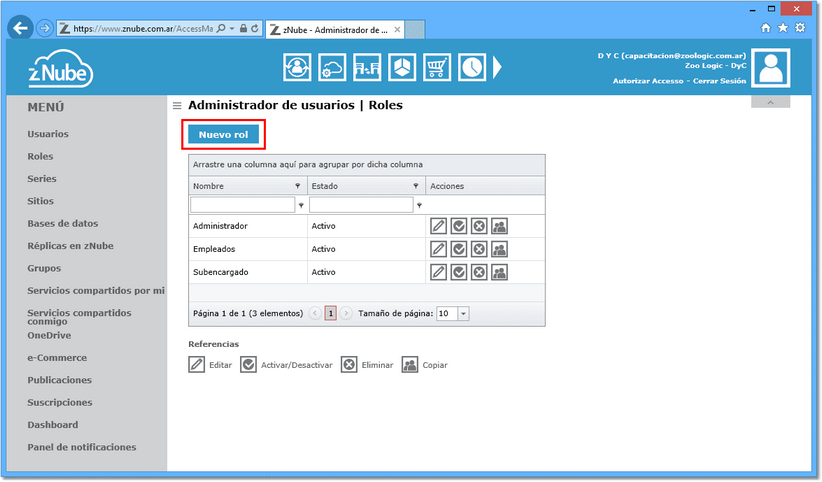The image size is (822, 482).
Task: Copy the Empleados role
Action: coord(499,249)
